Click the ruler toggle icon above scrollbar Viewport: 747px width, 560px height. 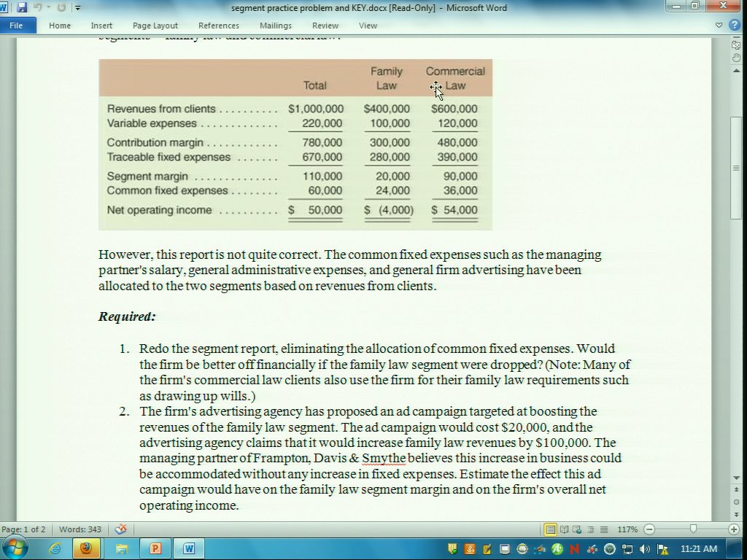click(x=736, y=45)
